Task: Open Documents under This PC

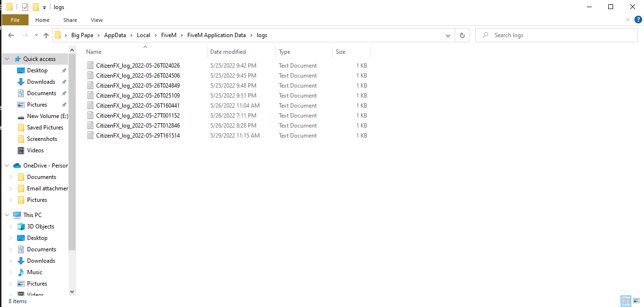Action: [x=41, y=249]
